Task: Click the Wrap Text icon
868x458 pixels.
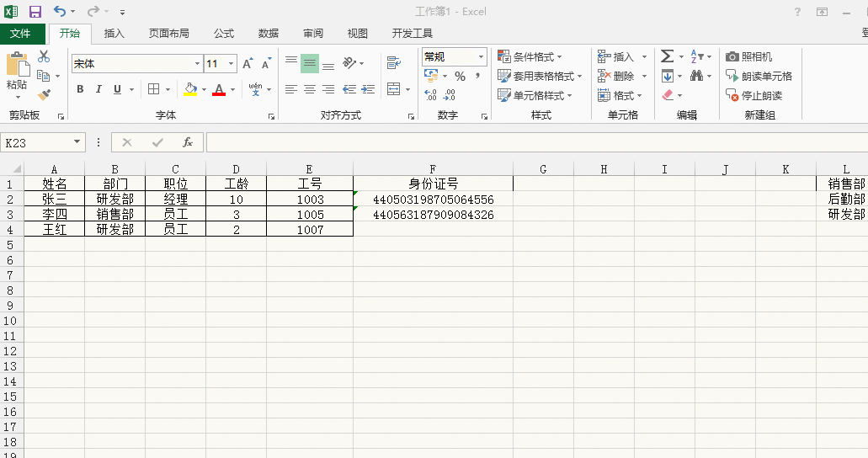Action: coord(393,63)
